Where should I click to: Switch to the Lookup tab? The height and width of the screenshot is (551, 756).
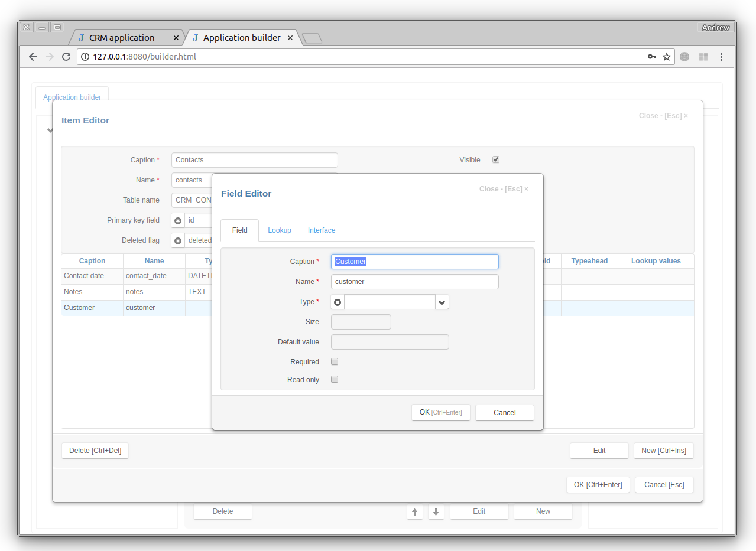tap(280, 230)
